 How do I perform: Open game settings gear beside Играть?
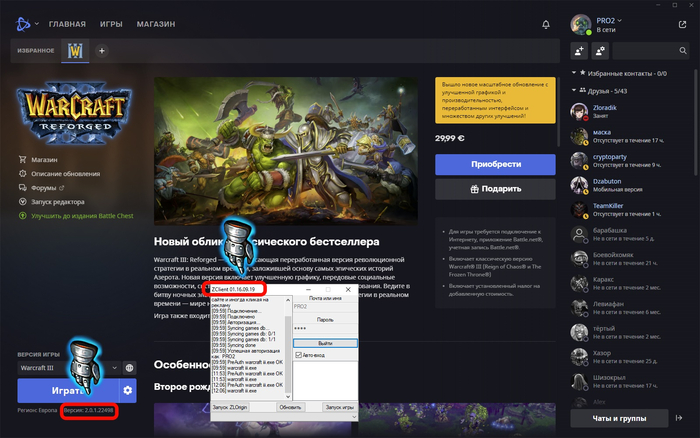[127, 389]
